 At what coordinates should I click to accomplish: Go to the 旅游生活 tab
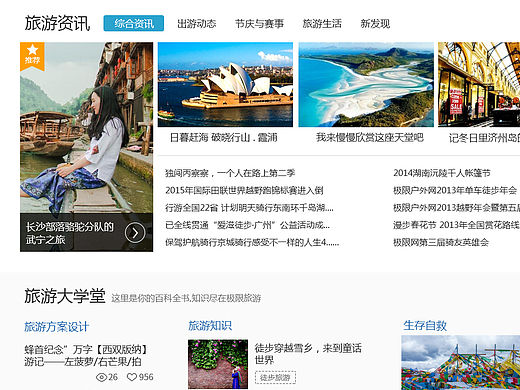[x=322, y=24]
